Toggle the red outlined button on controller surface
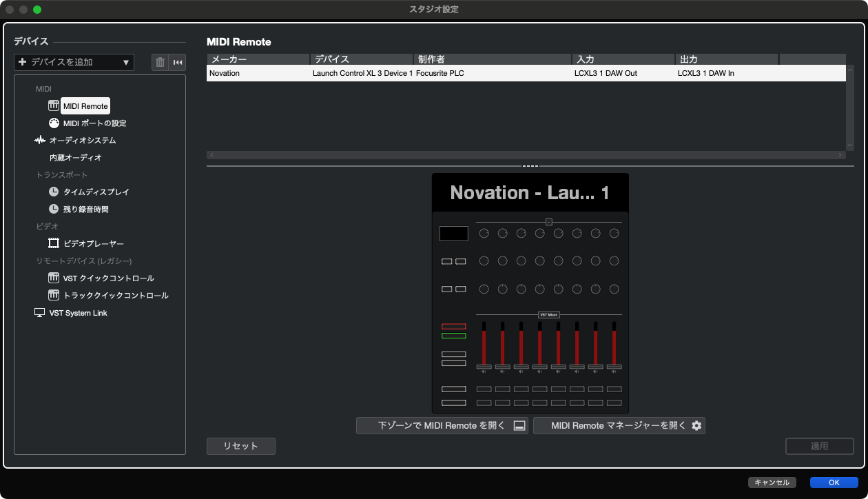Screen dimensions: 868x499 453,326
